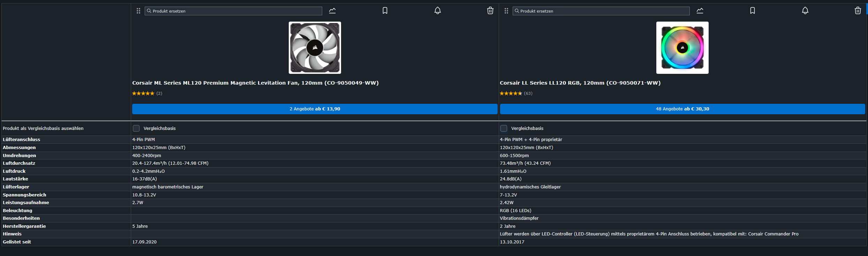Select the 'Luftdruck' row label

14,171
